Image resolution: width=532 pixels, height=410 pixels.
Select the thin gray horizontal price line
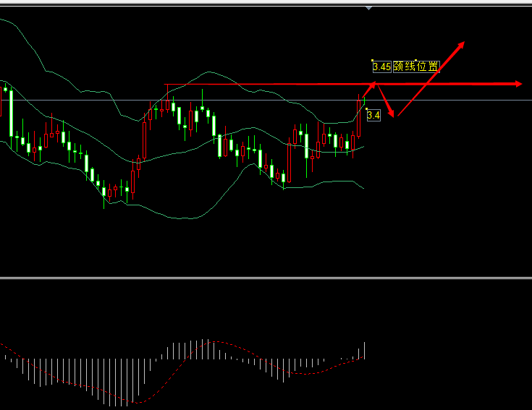pyautogui.click(x=449, y=100)
